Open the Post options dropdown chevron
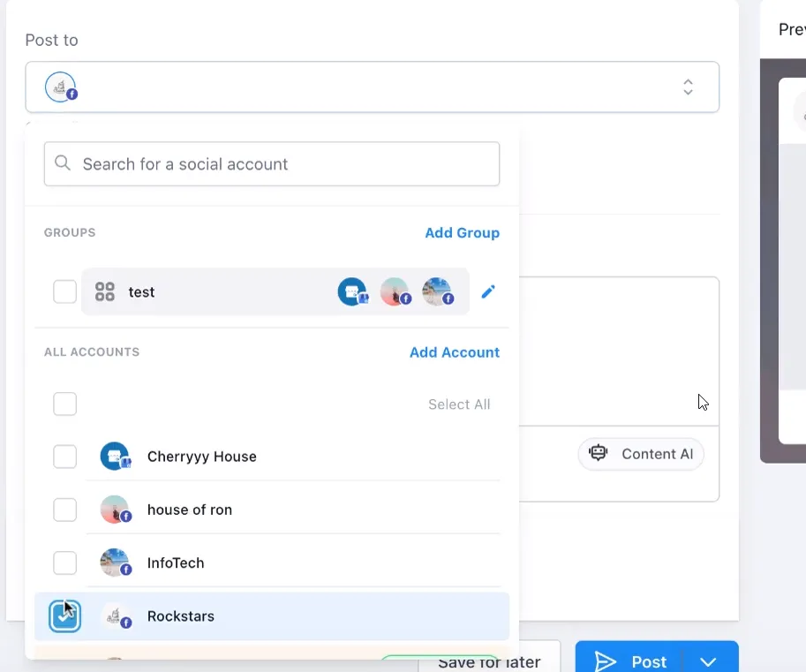806x672 pixels. (x=708, y=661)
